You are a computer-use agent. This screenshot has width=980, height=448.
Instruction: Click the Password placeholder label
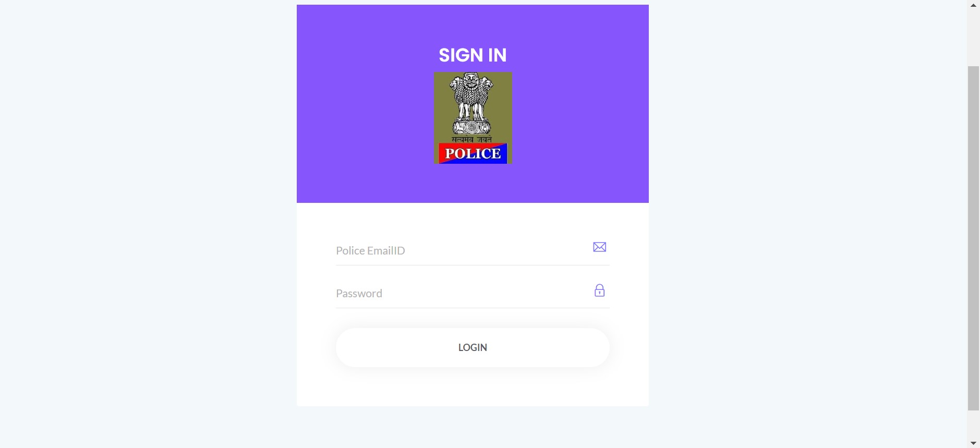click(359, 294)
